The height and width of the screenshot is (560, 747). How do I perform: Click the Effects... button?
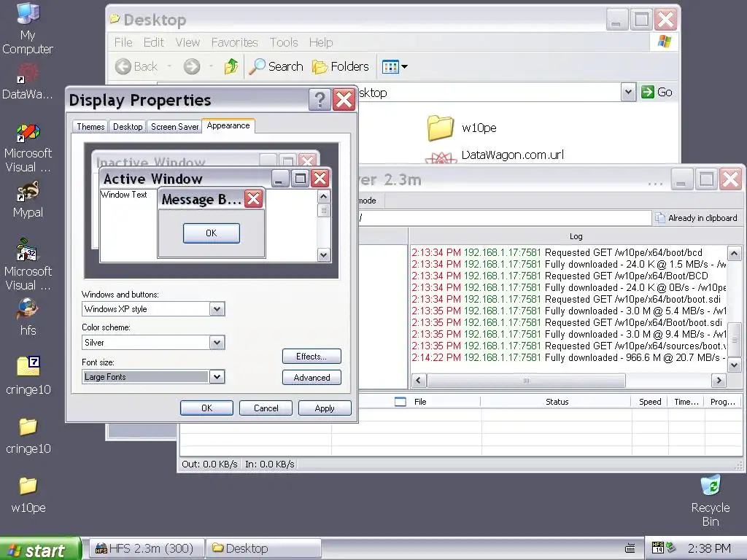[x=311, y=356]
